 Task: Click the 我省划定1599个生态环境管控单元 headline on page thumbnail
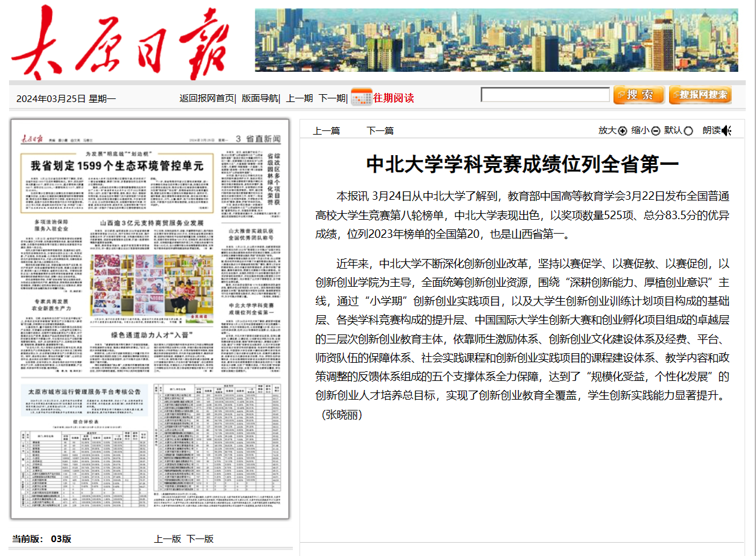114,166
